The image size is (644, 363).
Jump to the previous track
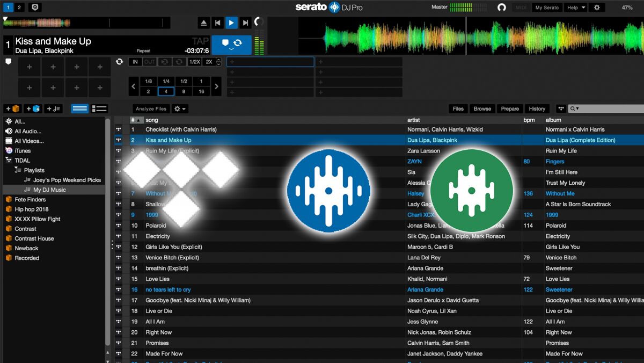[x=217, y=23]
